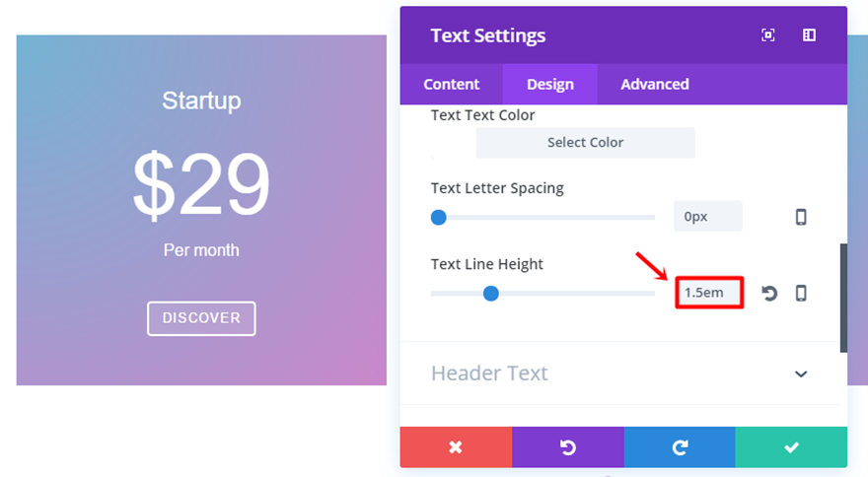
Task: Click the Text Letter Spacing slider handle
Action: click(439, 217)
